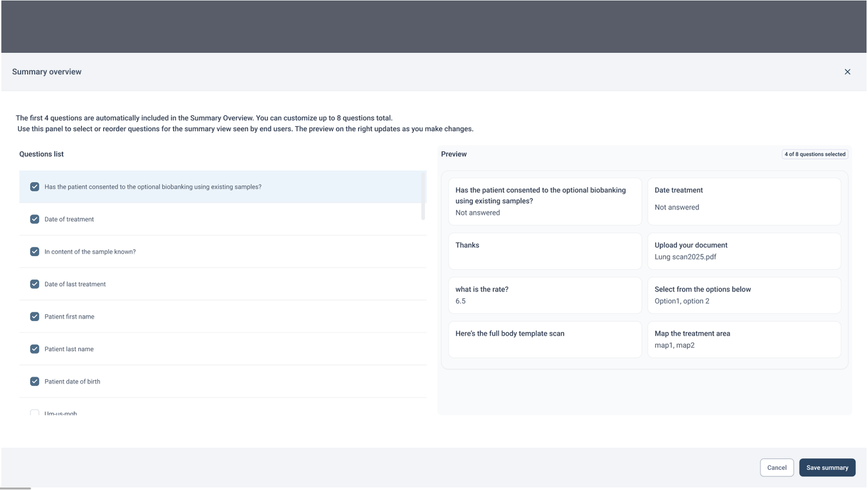Toggle the Date of last treatment checkbox

(35, 284)
